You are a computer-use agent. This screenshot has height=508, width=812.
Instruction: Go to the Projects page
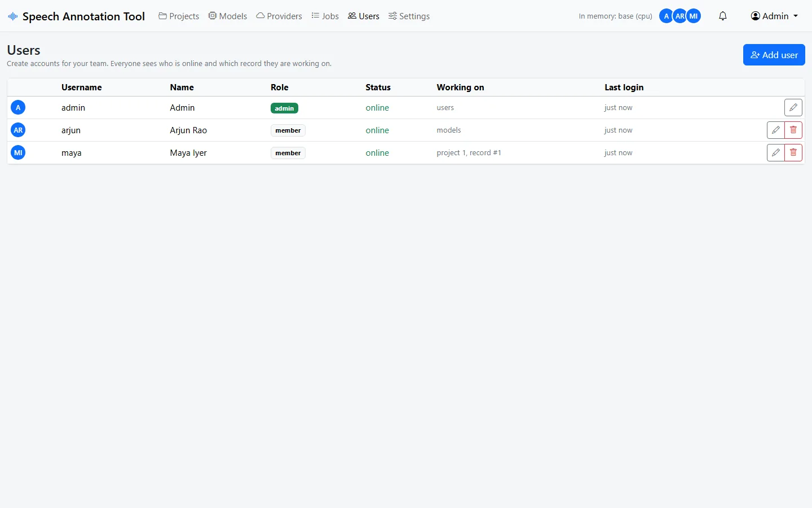[179, 16]
